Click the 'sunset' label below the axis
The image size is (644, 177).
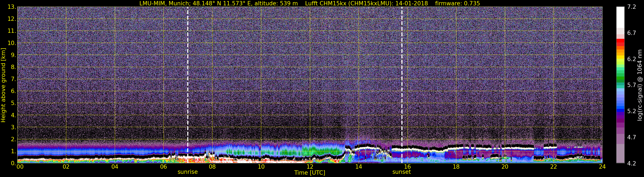[x=401, y=172]
